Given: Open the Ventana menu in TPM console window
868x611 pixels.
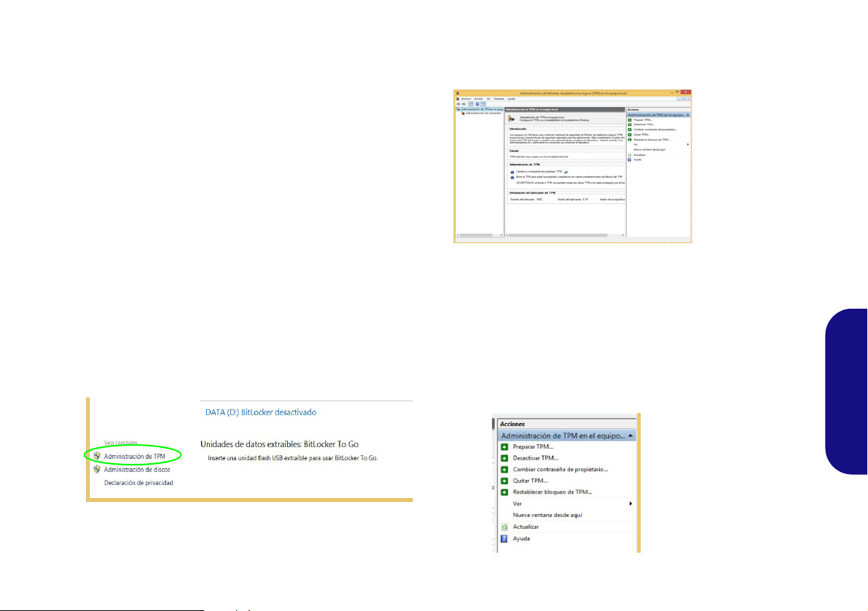Looking at the screenshot, I should (x=498, y=99).
